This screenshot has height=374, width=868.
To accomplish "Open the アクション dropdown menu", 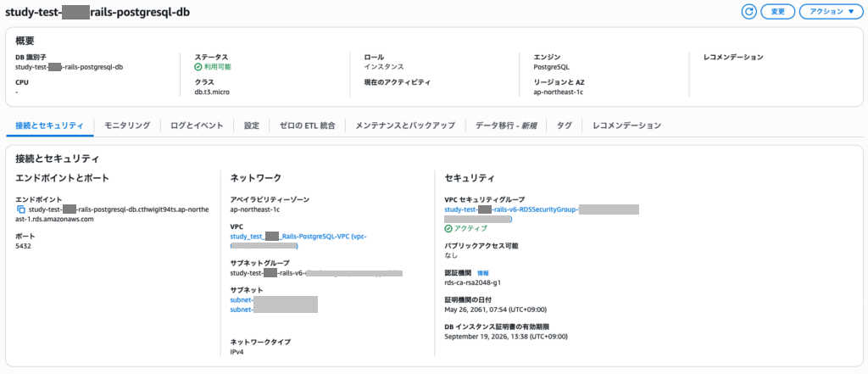I will [x=832, y=12].
